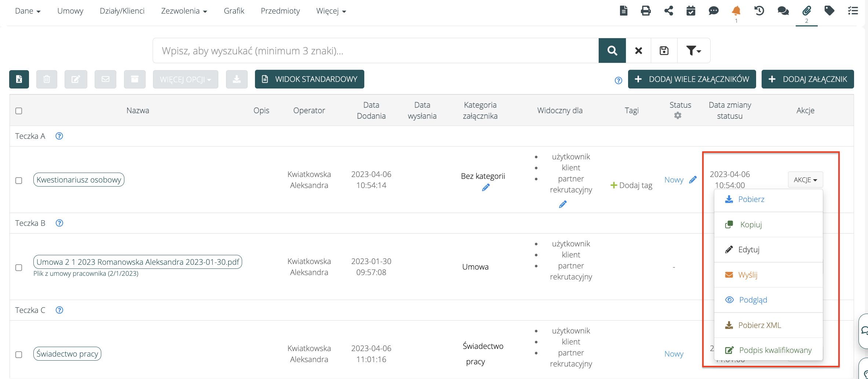Edit the Bez kategorii category pencil icon
The height and width of the screenshot is (379, 868).
click(x=486, y=188)
